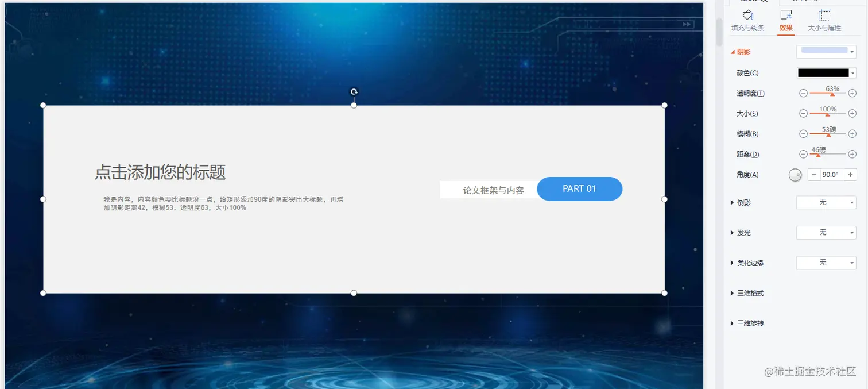Expand the 发光 (Glow) section
The width and height of the screenshot is (868, 389).
click(741, 233)
